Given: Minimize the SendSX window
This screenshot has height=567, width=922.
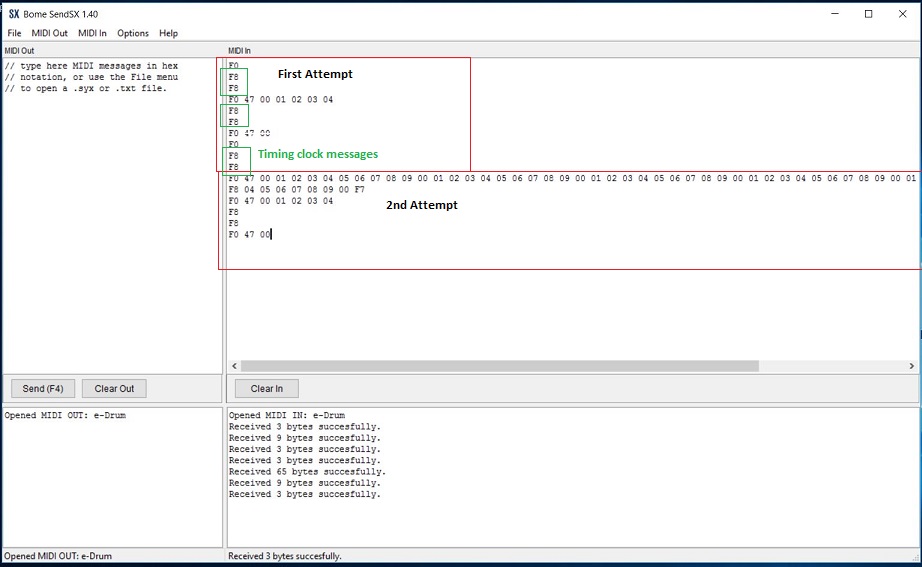Looking at the screenshot, I should pos(834,14).
